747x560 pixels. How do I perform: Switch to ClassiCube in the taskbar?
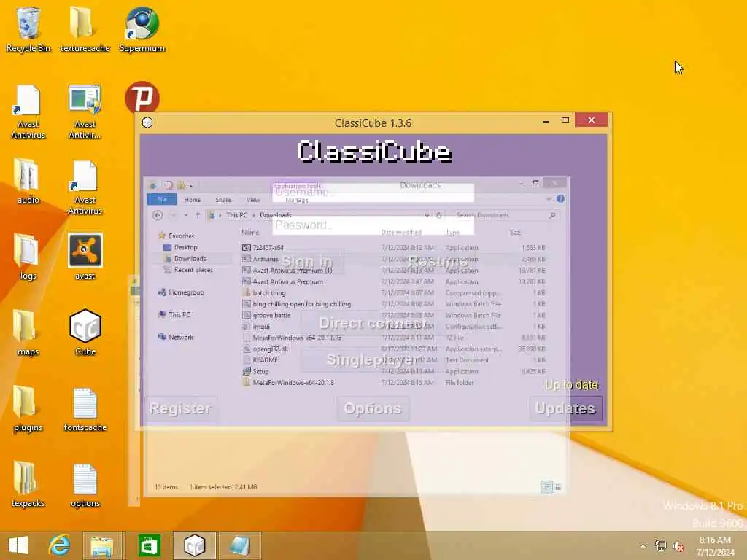point(194,545)
